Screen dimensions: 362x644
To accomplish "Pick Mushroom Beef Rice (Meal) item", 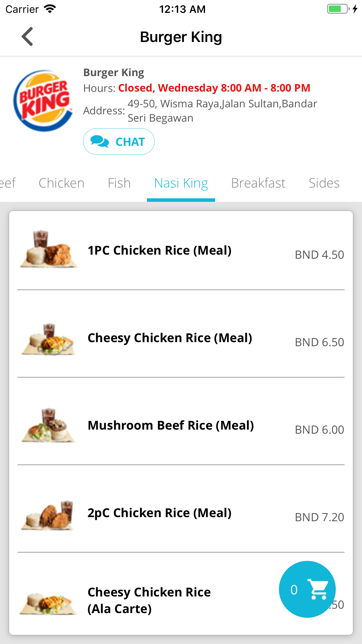I will coord(171,426).
